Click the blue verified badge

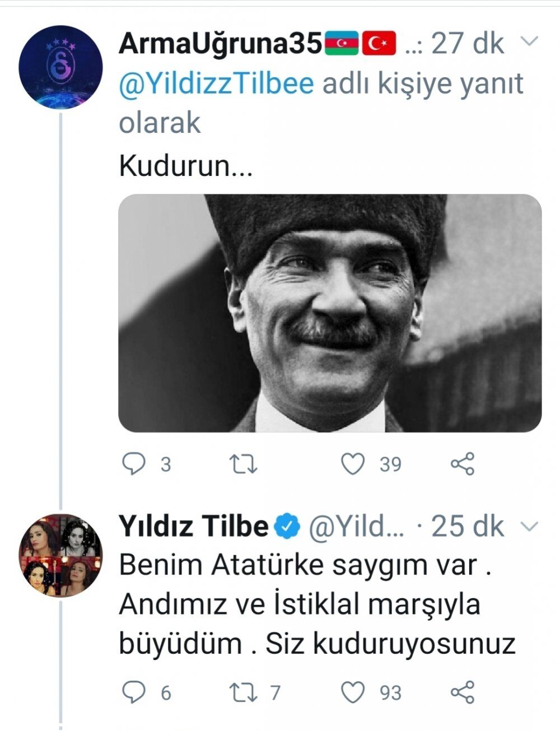click(289, 526)
